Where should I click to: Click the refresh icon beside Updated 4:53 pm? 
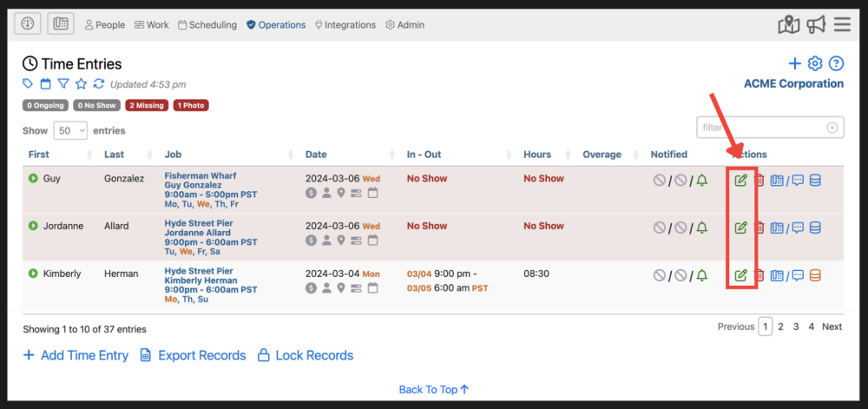pos(99,84)
